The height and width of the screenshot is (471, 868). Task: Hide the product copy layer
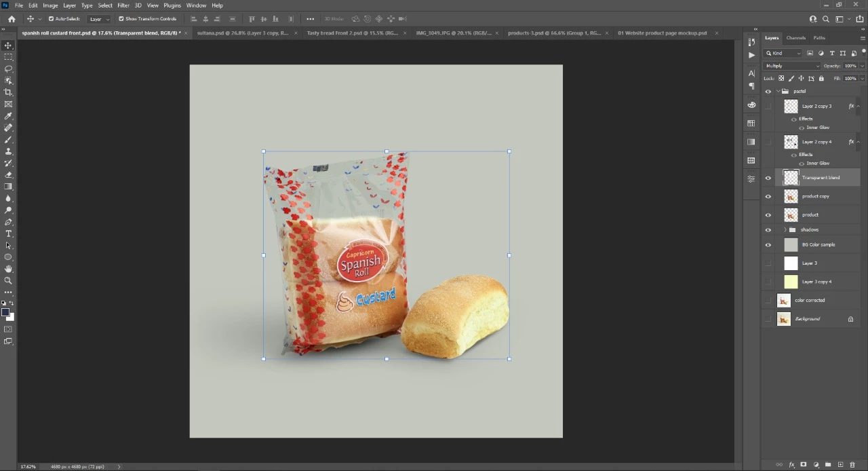tap(768, 196)
